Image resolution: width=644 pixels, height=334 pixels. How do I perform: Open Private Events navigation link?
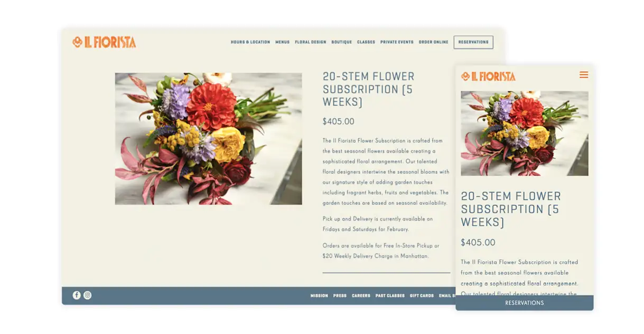[x=397, y=42]
